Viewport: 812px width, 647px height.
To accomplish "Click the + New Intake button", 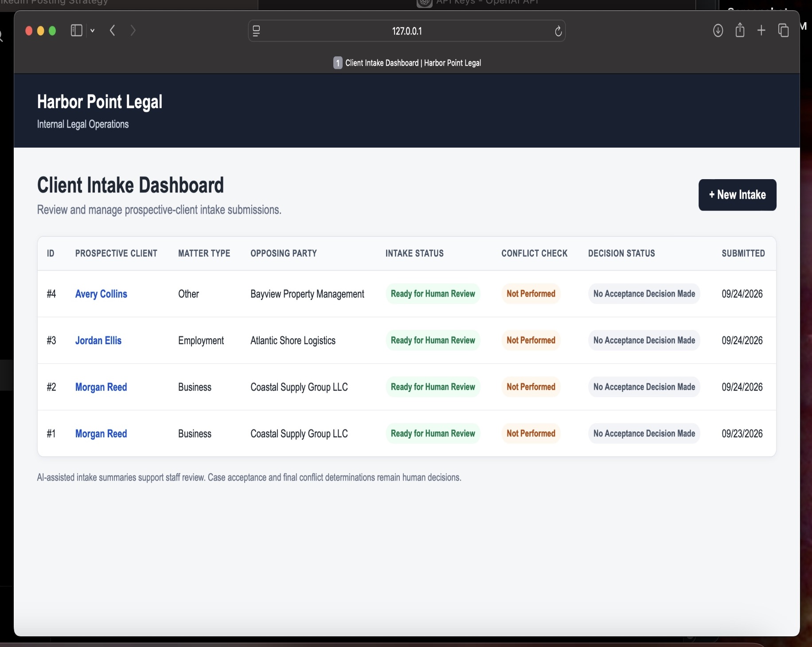I will click(738, 195).
